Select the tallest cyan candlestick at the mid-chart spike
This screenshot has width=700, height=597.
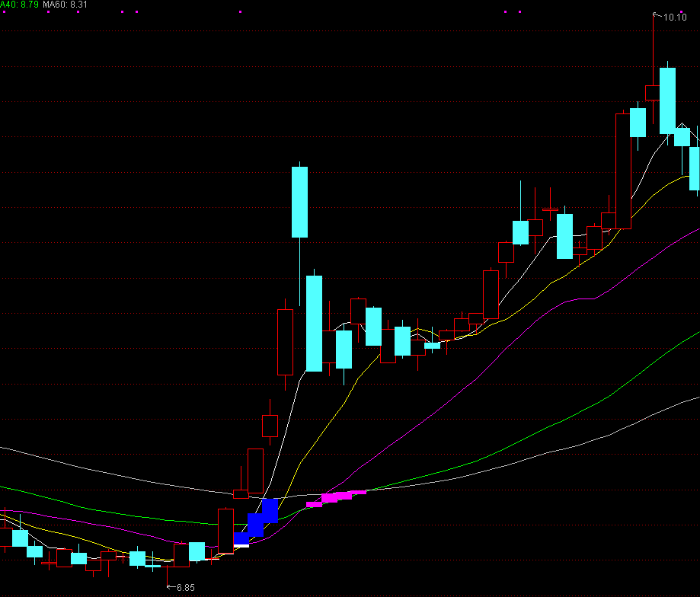pos(300,202)
